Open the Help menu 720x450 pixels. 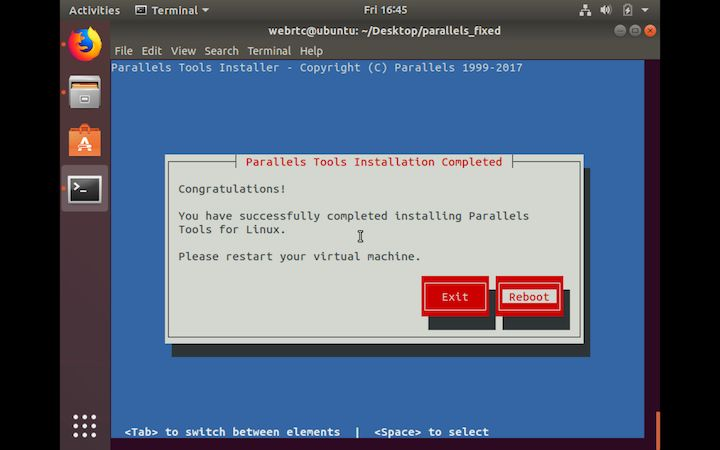pos(311,51)
